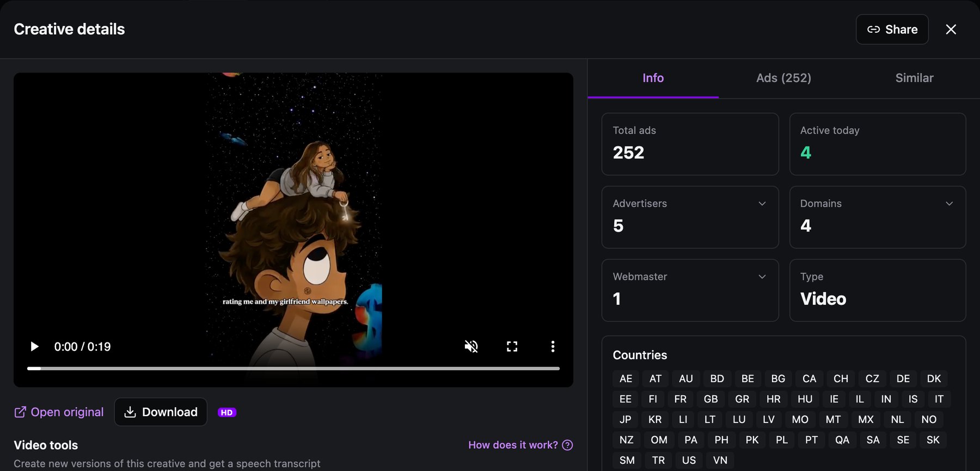Select the NZ country tag
Image resolution: width=980 pixels, height=471 pixels.
[627, 440]
